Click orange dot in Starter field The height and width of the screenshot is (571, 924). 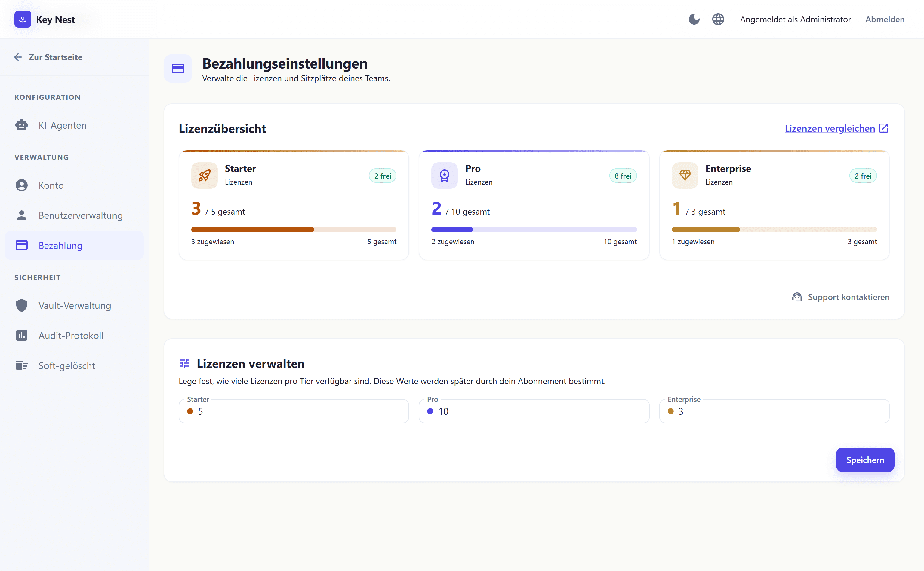click(x=190, y=411)
